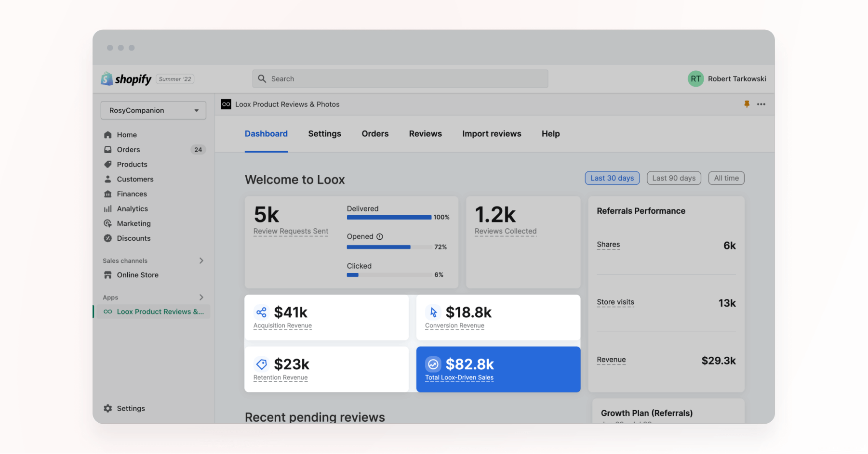The image size is (868, 454).
Task: Click the Products tag icon
Action: click(x=108, y=164)
